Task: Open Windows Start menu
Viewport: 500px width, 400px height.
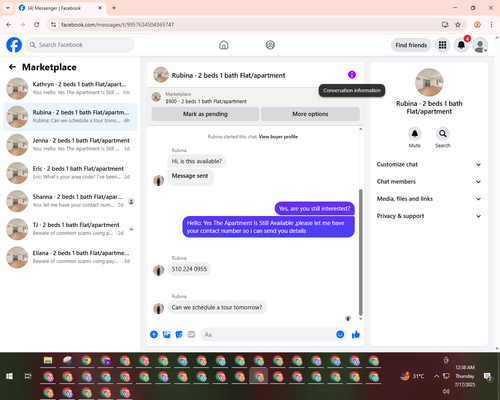Action: (9, 376)
